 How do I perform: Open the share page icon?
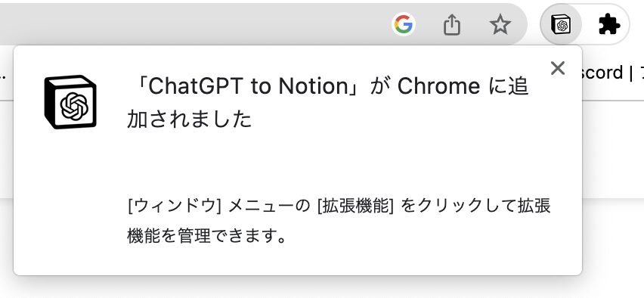coord(452,25)
